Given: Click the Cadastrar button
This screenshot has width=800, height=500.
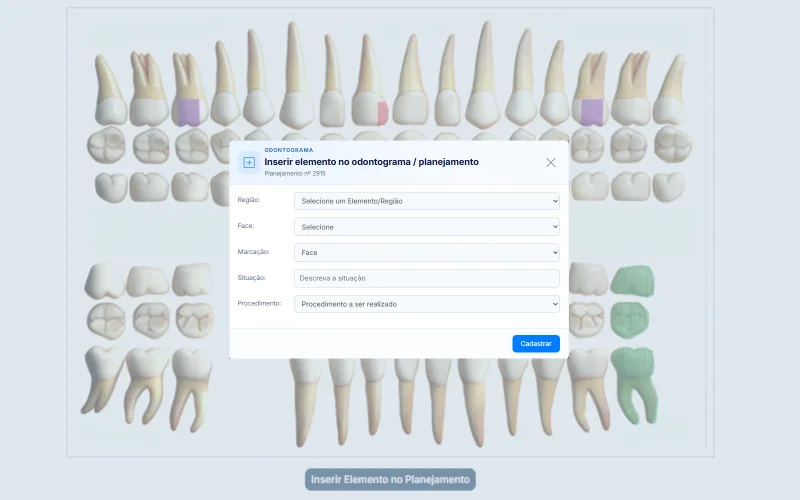Looking at the screenshot, I should pyautogui.click(x=536, y=343).
